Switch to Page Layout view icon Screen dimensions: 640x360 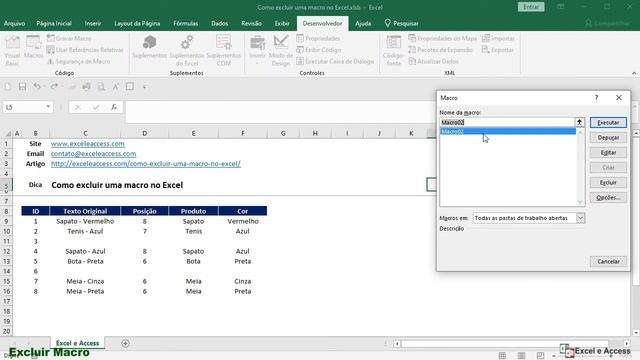click(521, 356)
